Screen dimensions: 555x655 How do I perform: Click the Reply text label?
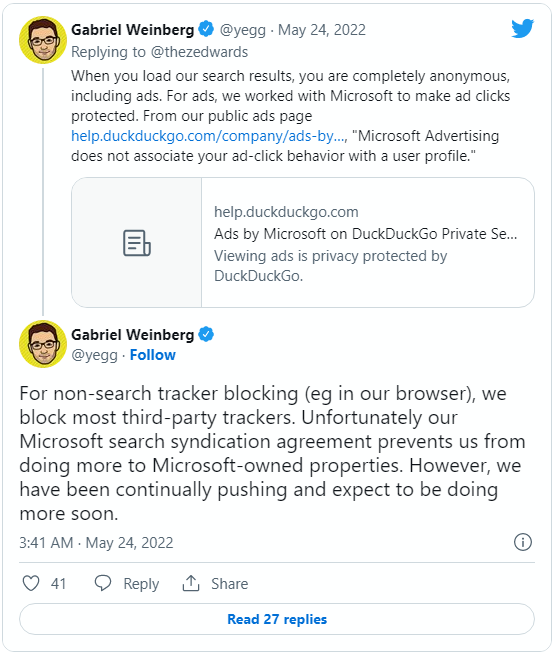[141, 584]
